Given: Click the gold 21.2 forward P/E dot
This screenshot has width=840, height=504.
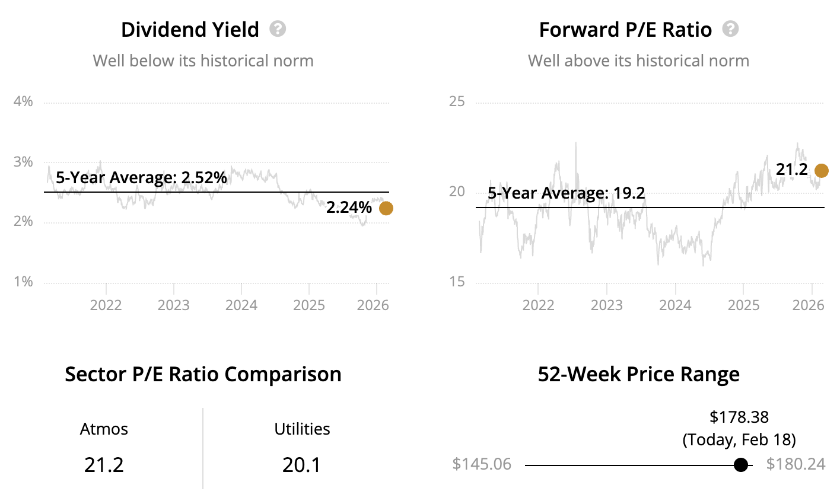Looking at the screenshot, I should [821, 171].
